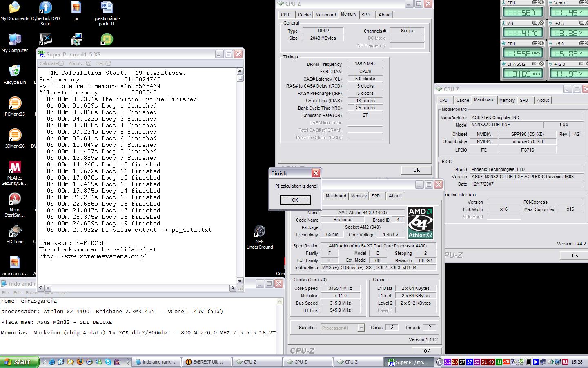This screenshot has width=588, height=368.
Task: Click McAfee tray icon near the clock
Action: (x=565, y=362)
